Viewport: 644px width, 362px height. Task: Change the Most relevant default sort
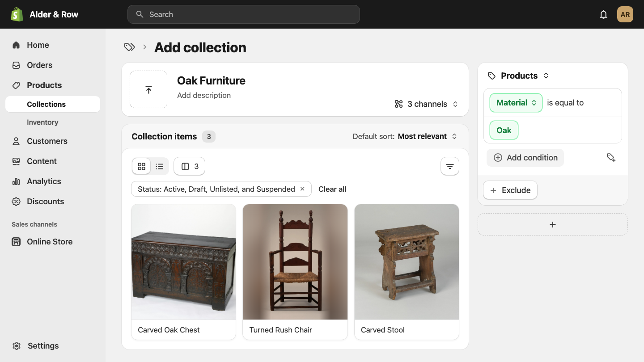click(428, 136)
